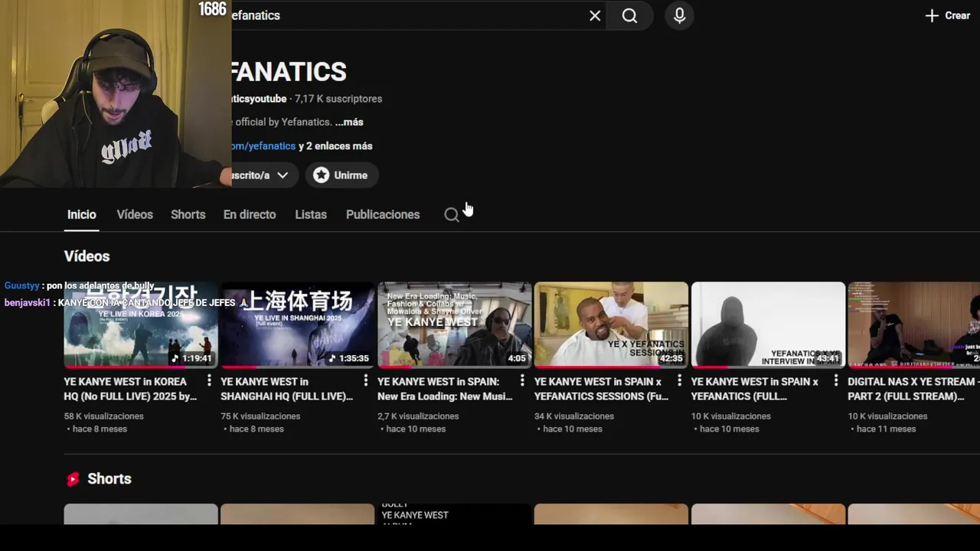Click the '7,17 K suscriptores' text
The height and width of the screenshot is (551, 980).
pyautogui.click(x=338, y=99)
